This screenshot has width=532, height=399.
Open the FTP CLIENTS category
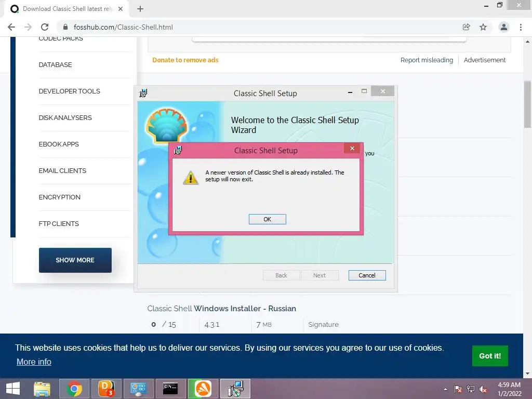[59, 223]
